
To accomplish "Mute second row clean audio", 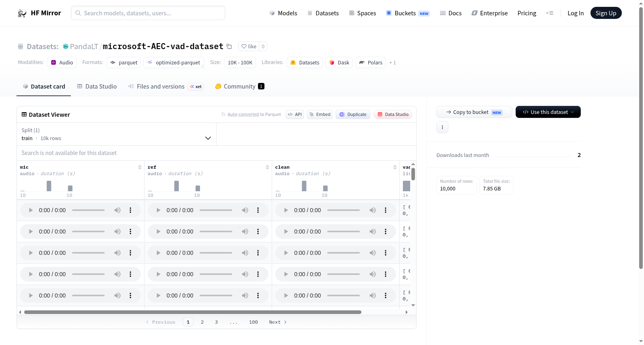I will coord(373,231).
